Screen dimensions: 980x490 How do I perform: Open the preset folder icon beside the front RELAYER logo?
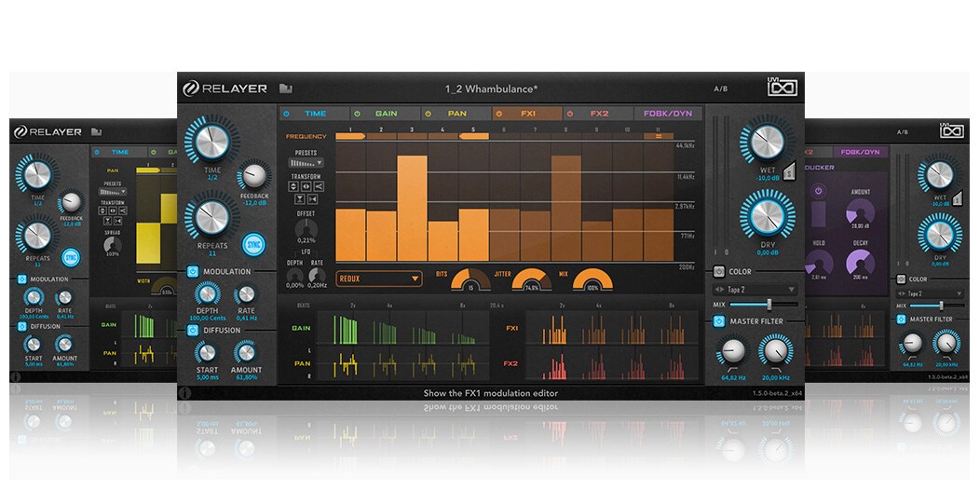(286, 88)
